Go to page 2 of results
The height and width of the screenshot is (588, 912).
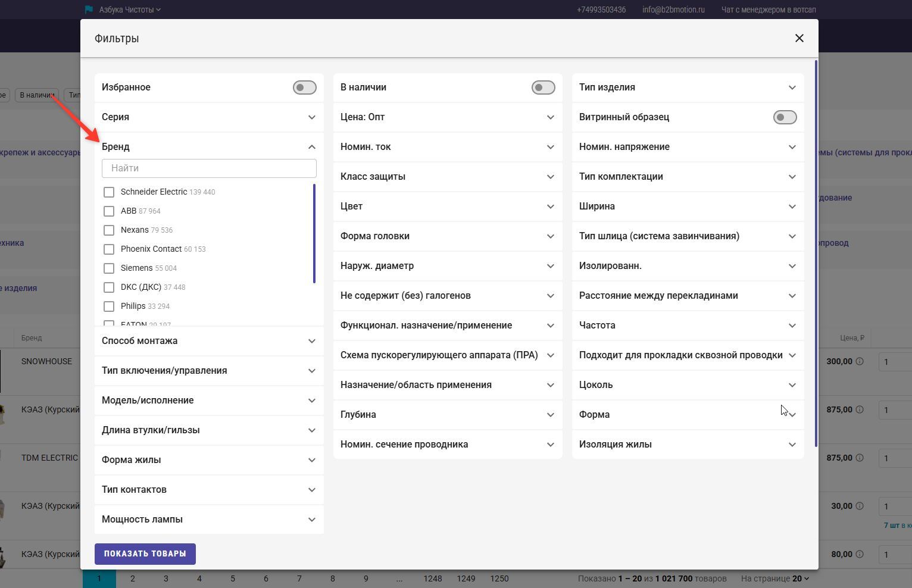(x=133, y=578)
